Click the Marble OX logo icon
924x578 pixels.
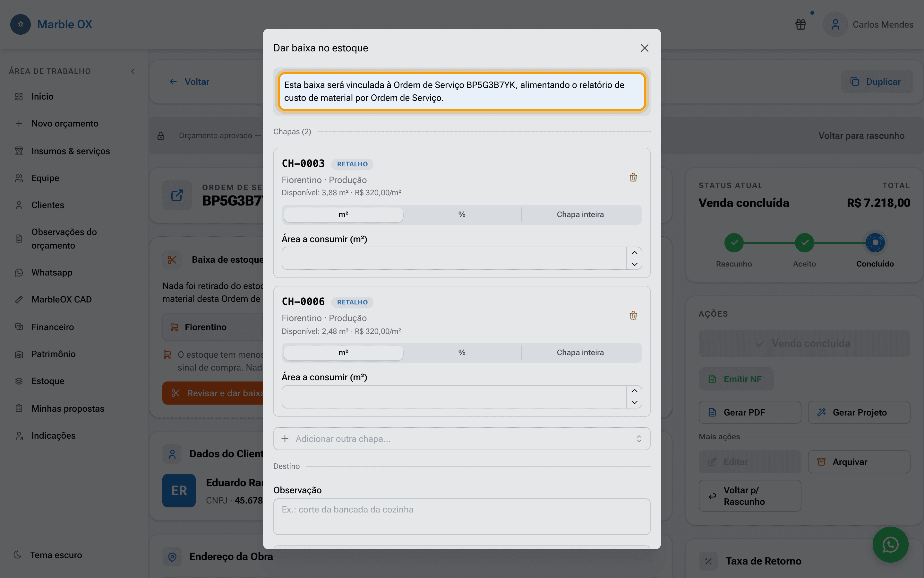tap(21, 24)
